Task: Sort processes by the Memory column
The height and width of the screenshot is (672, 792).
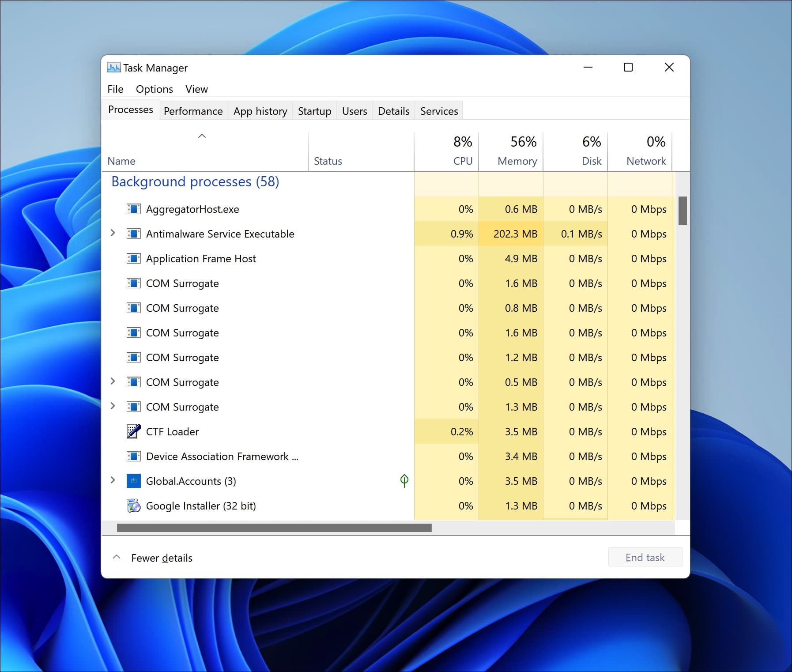Action: point(517,150)
